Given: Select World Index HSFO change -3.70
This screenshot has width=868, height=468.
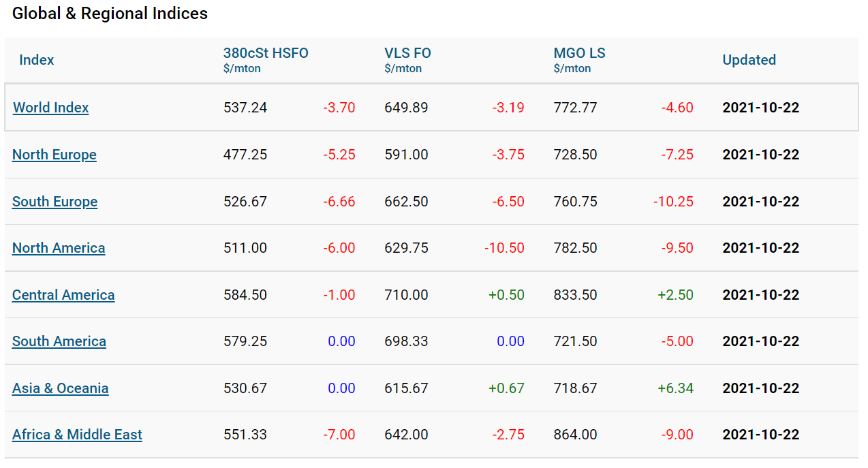Looking at the screenshot, I should pos(339,108).
